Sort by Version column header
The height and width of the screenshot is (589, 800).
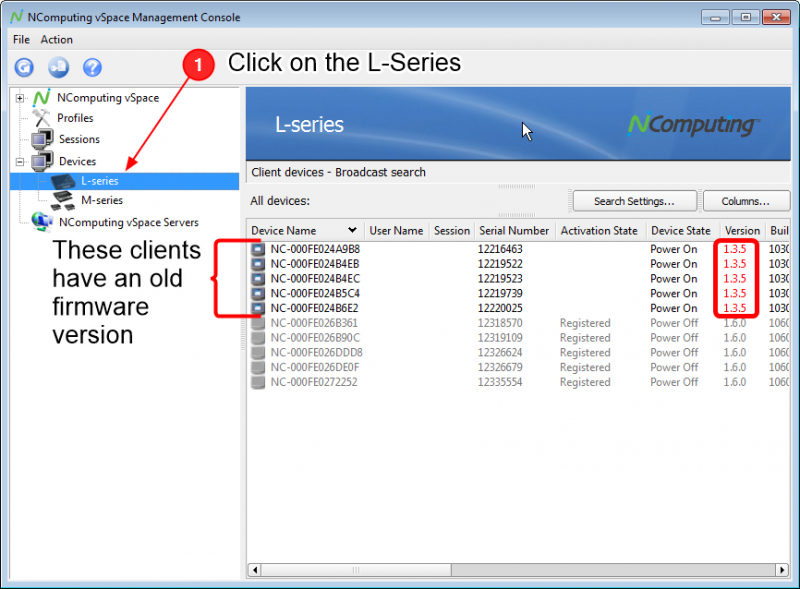coord(742,231)
